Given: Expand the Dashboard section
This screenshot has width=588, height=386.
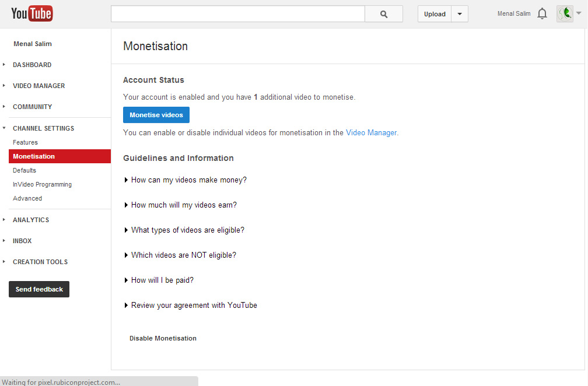Looking at the screenshot, I should 32,65.
